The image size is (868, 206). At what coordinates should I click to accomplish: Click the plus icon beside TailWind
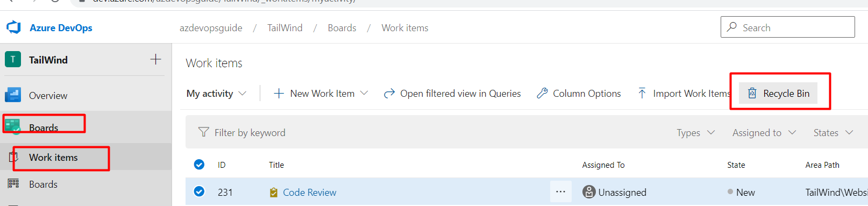point(155,59)
